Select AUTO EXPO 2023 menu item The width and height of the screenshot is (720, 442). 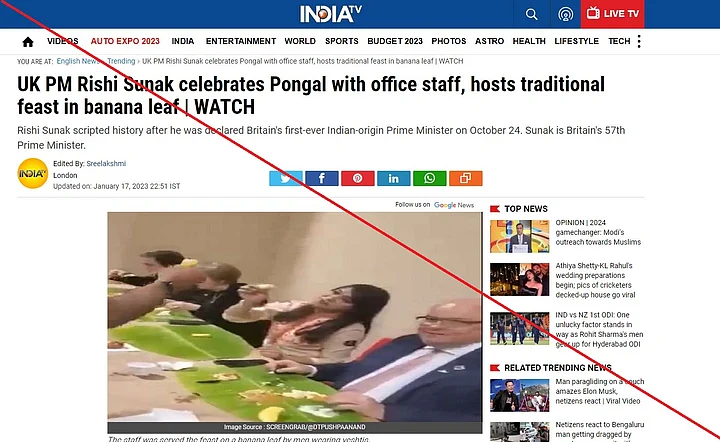[x=125, y=41]
